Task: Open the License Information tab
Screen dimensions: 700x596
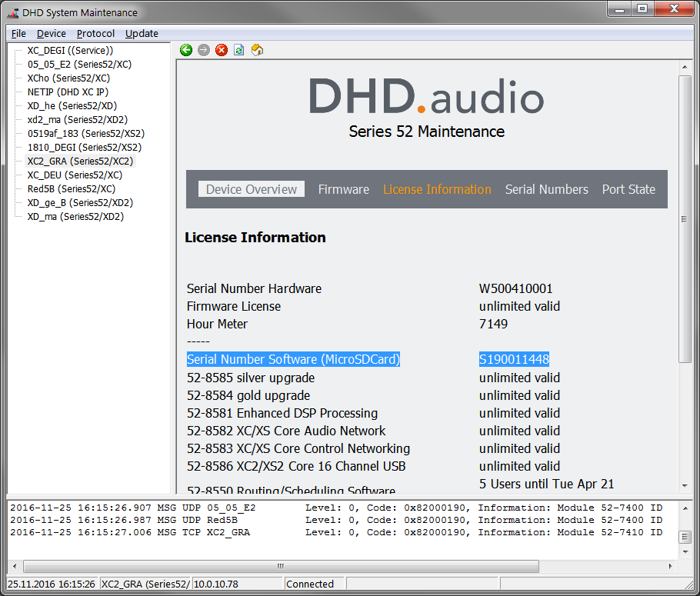Action: (437, 189)
